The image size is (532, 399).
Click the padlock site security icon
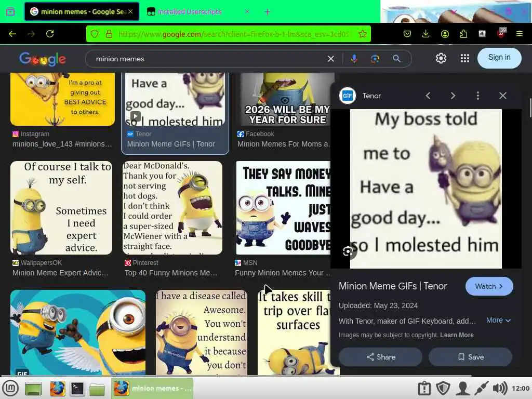tap(109, 34)
